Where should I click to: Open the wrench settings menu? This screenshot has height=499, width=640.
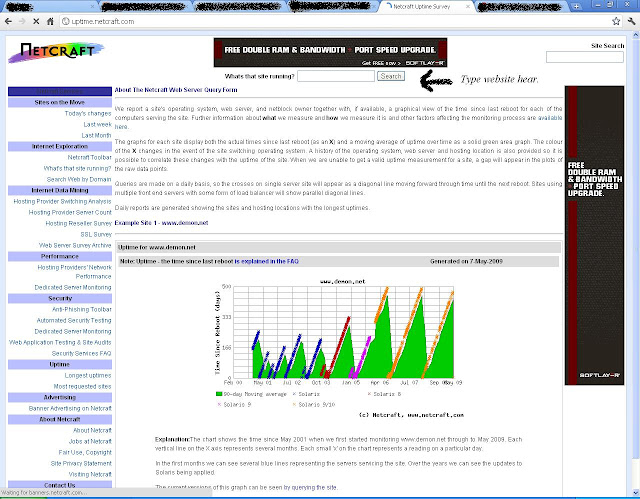[x=631, y=21]
